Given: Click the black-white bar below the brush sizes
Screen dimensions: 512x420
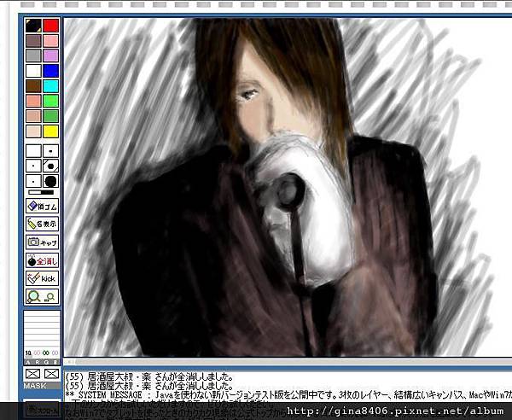Looking at the screenshot, I should pyautogui.click(x=41, y=192).
